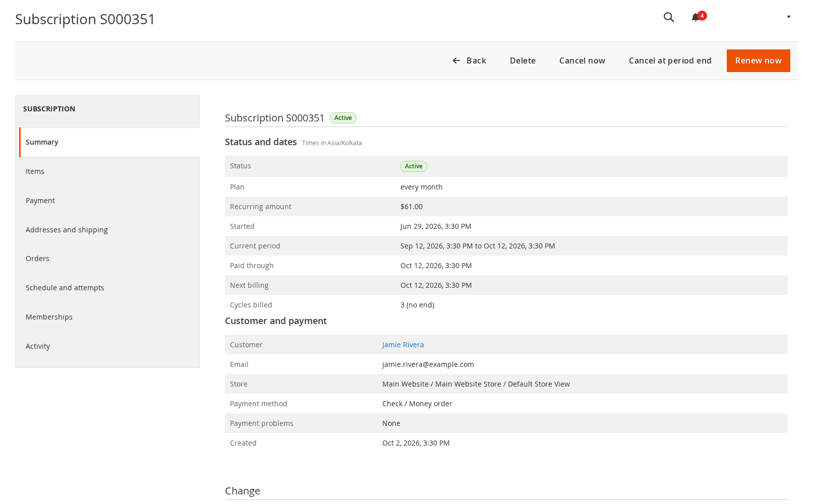Click the recurring amount $61.00
Image resolution: width=813 pixels, height=504 pixels.
(412, 207)
